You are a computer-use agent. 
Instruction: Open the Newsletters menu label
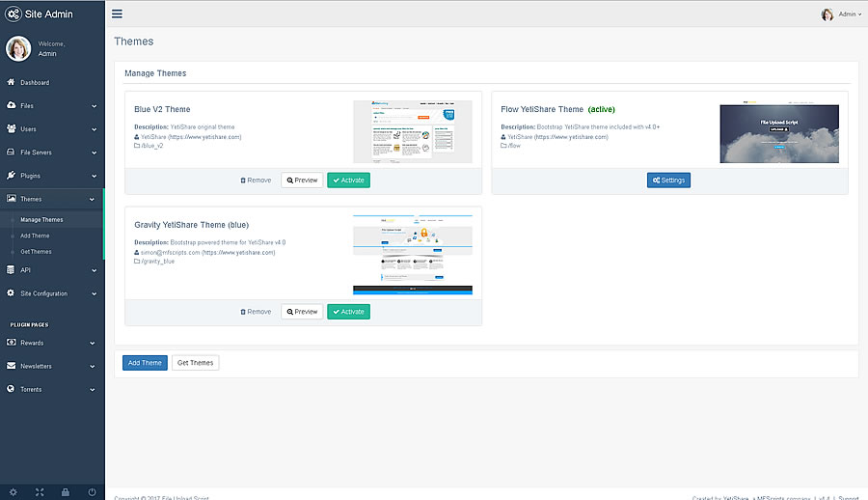point(36,367)
